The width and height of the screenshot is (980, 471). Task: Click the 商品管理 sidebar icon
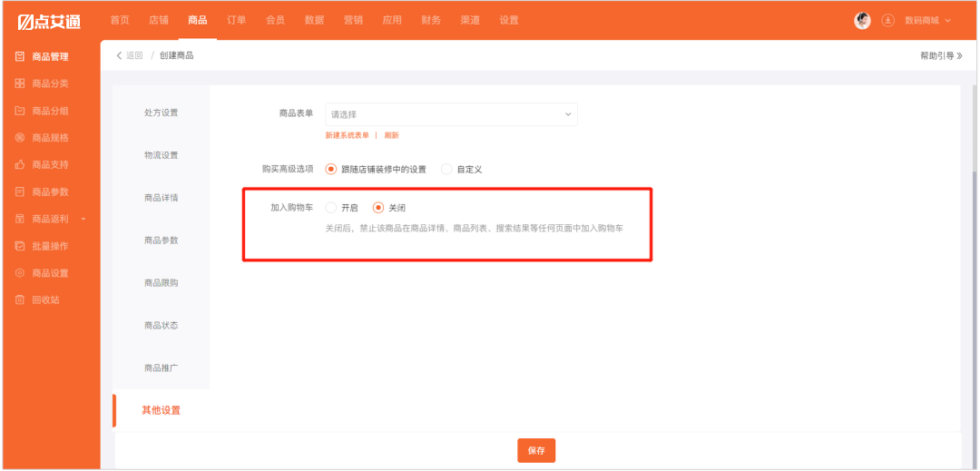point(19,57)
